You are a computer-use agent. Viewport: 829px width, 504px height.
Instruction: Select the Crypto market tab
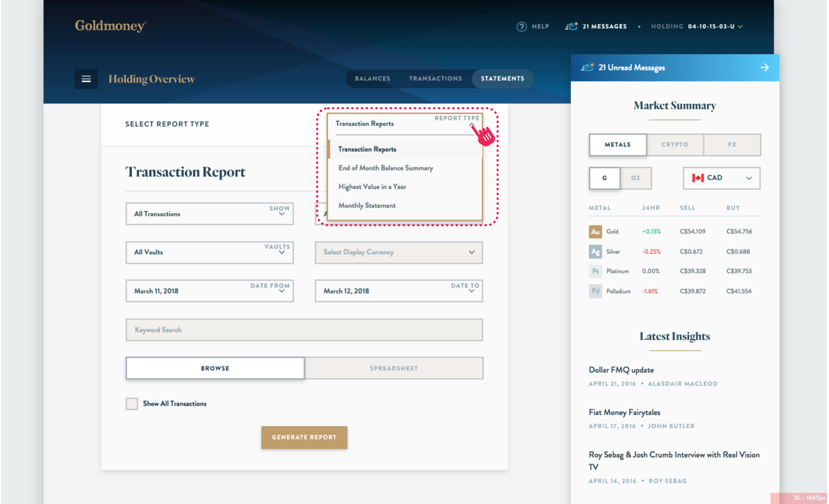pyautogui.click(x=675, y=145)
